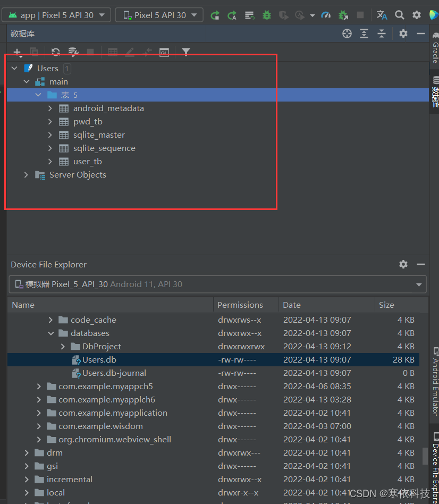Expand the user_tb table node

[x=50, y=162]
